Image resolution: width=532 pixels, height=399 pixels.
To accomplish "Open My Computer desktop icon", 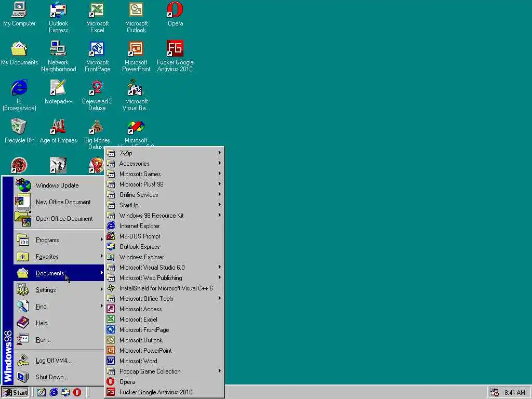I will [x=19, y=14].
